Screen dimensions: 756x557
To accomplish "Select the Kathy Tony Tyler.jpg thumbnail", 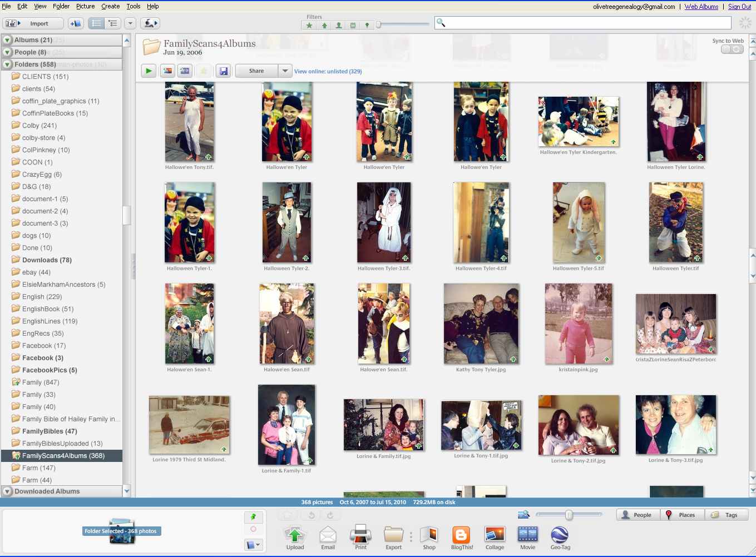I will click(x=481, y=324).
